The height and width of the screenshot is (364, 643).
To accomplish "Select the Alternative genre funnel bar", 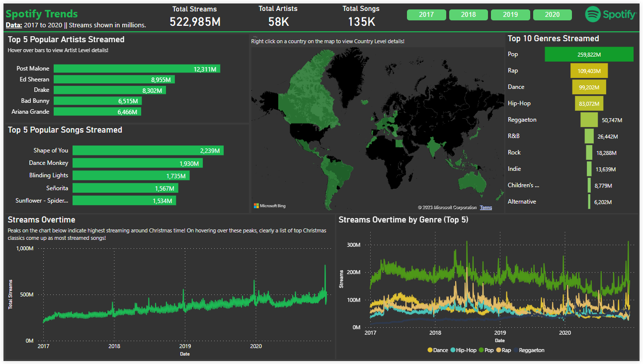I will (x=589, y=202).
